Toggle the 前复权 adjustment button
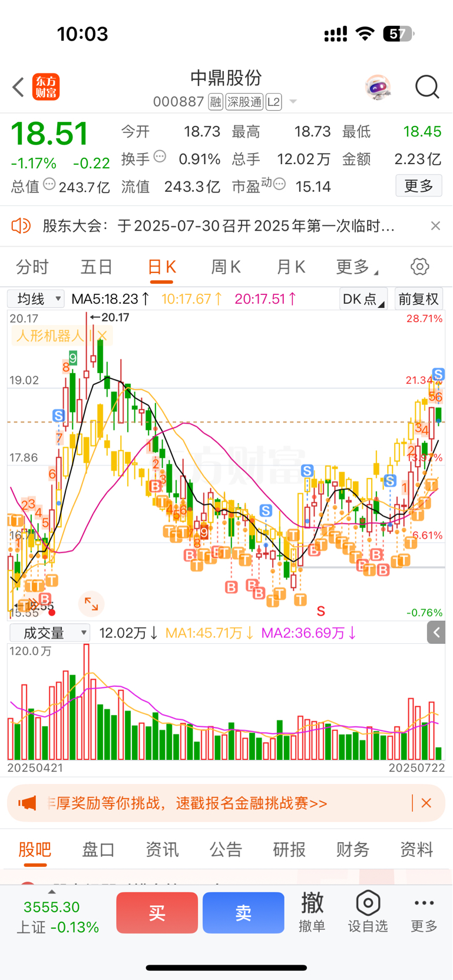Screen dimensions: 453x980 [418, 299]
